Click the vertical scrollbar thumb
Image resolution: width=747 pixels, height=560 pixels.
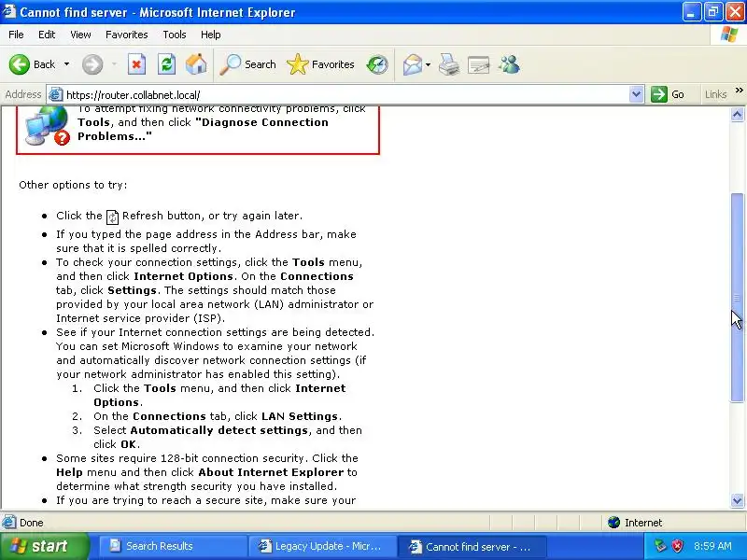737,298
